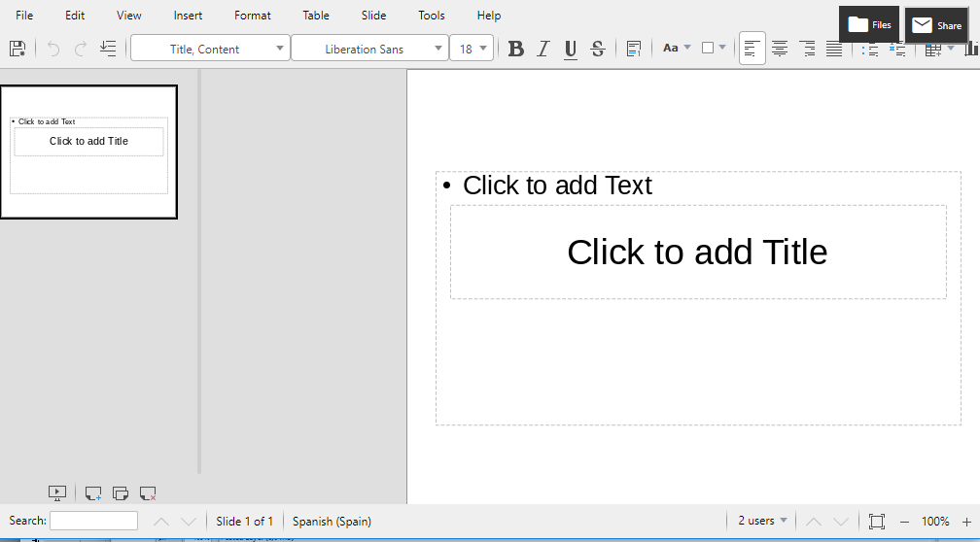This screenshot has width=980, height=542.
Task: Click the Share button
Action: (937, 25)
